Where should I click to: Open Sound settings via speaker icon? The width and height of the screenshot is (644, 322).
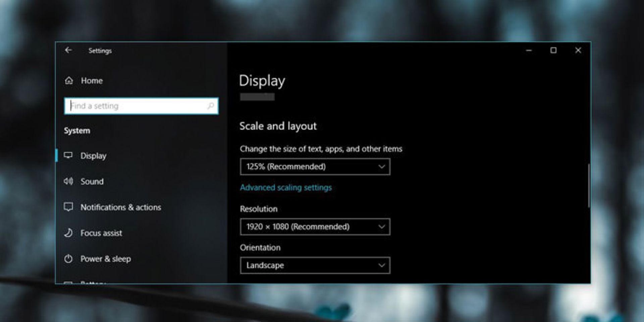pyautogui.click(x=69, y=181)
